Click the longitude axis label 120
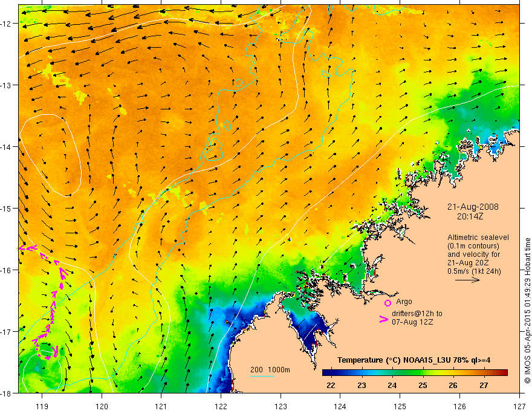 [x=102, y=406]
